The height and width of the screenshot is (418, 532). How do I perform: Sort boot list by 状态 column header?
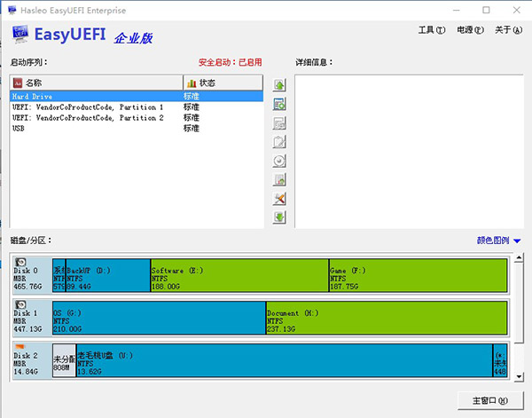(x=223, y=83)
